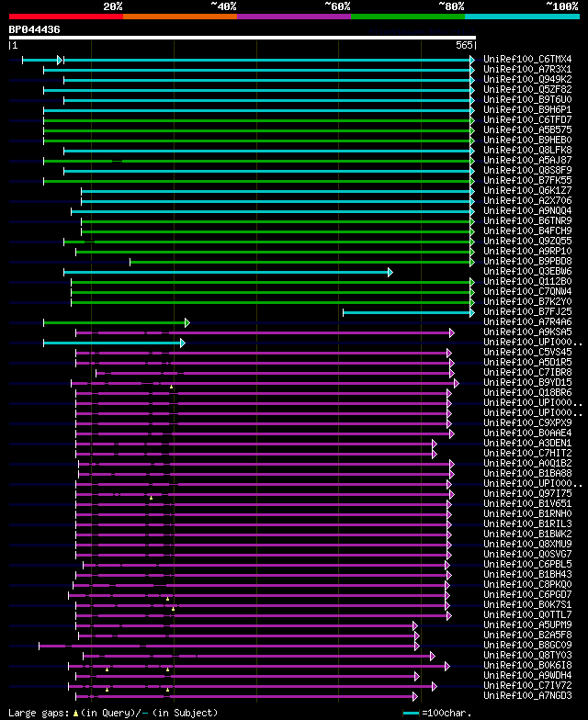Open hit UniRef100_Q5ZF82
Viewport: 588px width, 720px height.
coord(527,90)
